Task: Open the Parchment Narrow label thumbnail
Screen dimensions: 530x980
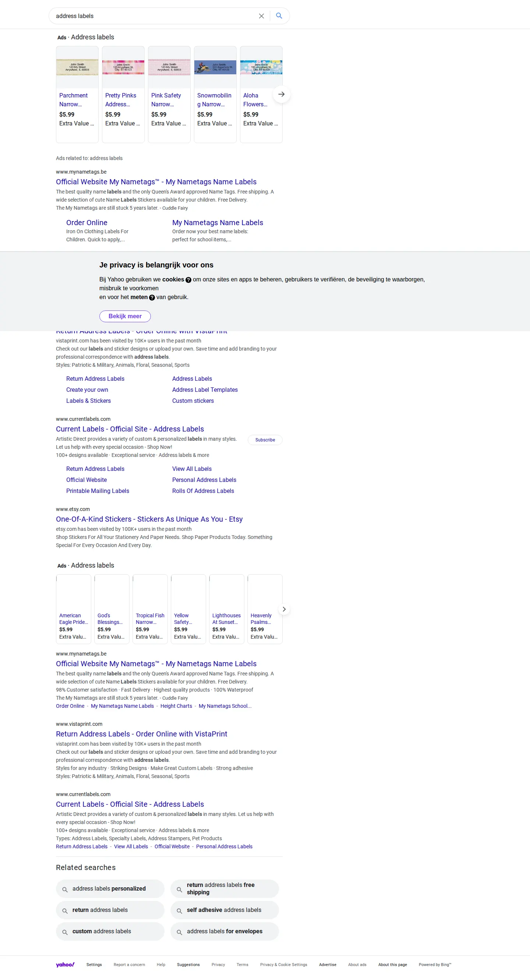Action: click(77, 67)
